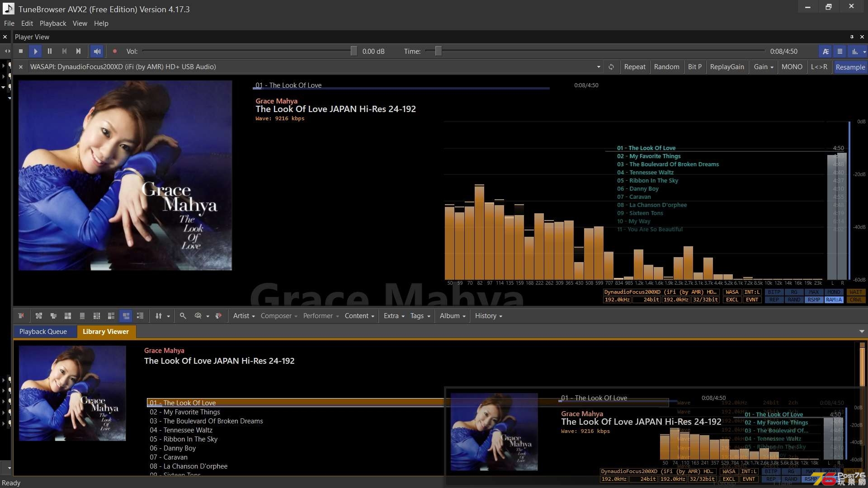Viewport: 868px width, 488px height.
Task: Click the red arrow locate-playing icon
Action: click(219, 316)
